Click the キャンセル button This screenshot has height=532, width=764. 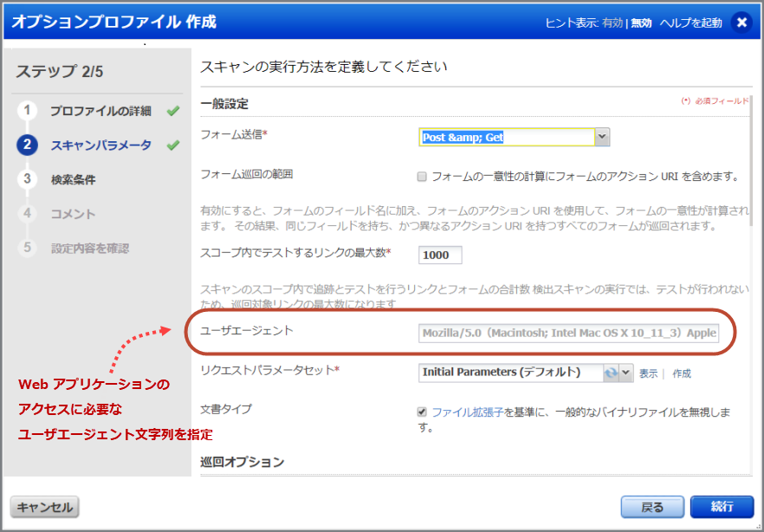[43, 507]
